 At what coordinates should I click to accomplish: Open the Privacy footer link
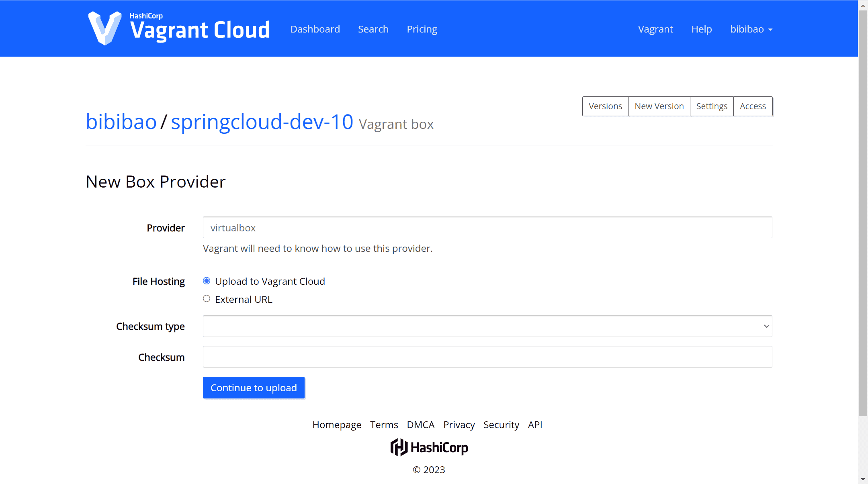coord(459,425)
